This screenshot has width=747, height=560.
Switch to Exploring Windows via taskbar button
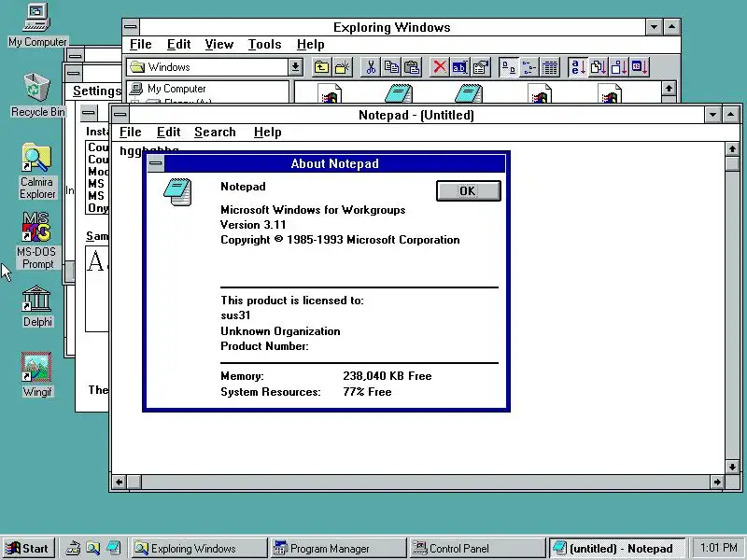point(199,549)
